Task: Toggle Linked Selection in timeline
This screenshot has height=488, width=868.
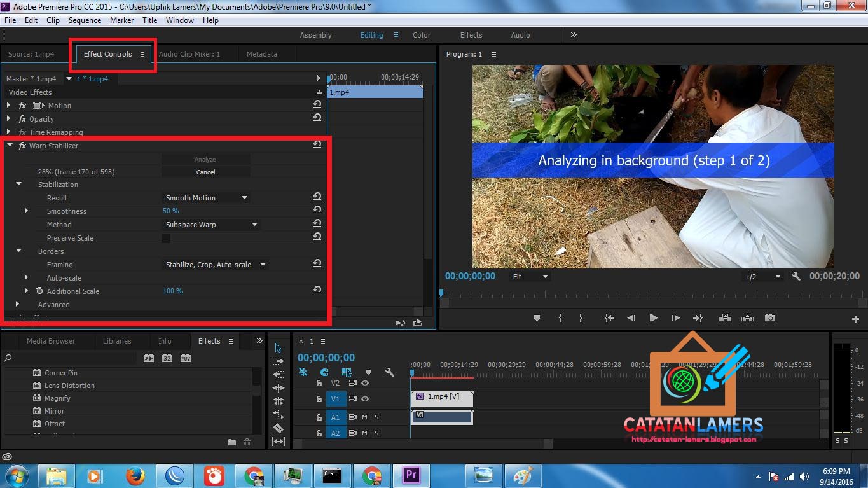Action: click(346, 372)
